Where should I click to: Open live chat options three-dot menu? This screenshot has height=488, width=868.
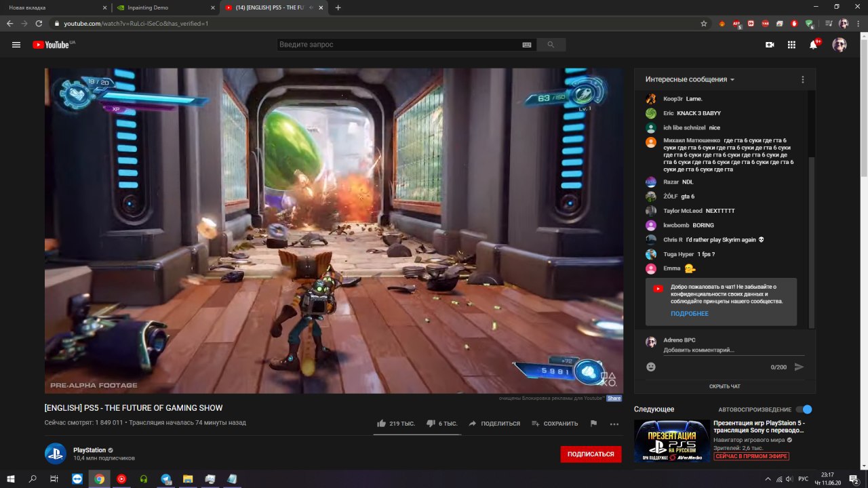803,79
